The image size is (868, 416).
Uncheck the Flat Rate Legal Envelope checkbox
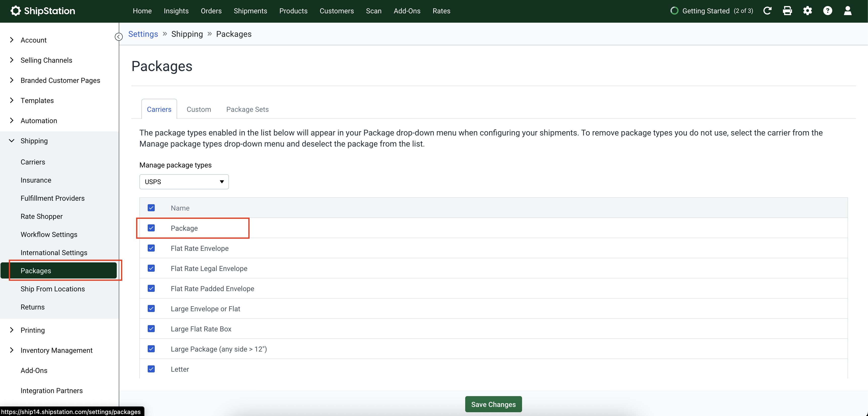[151, 268]
